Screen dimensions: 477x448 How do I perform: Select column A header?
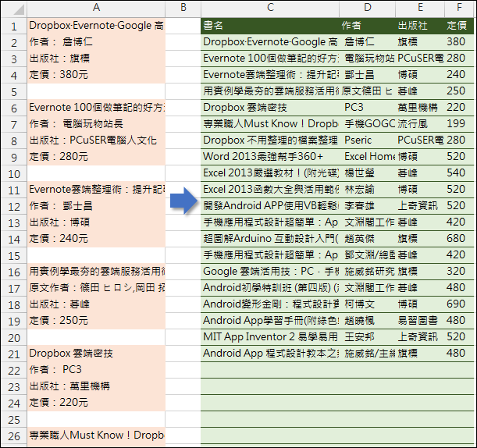point(96,8)
